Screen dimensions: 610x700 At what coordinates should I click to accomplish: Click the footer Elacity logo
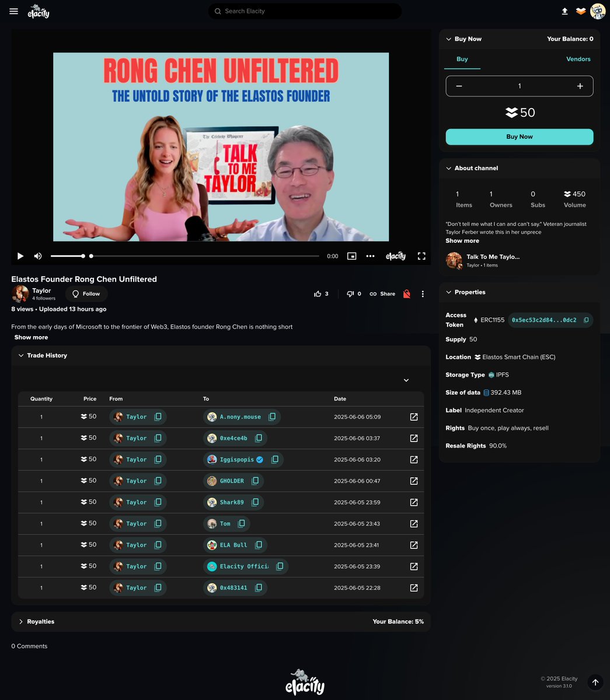(x=305, y=682)
